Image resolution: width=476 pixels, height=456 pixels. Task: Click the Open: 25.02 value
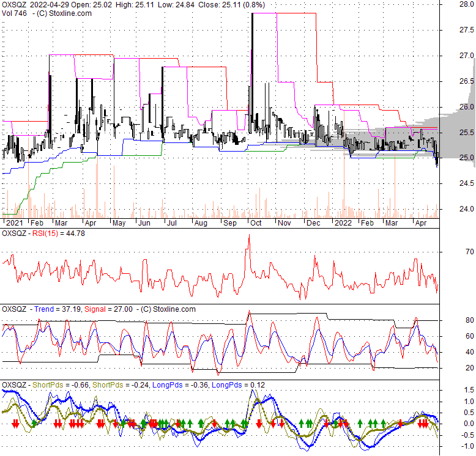tap(92, 5)
